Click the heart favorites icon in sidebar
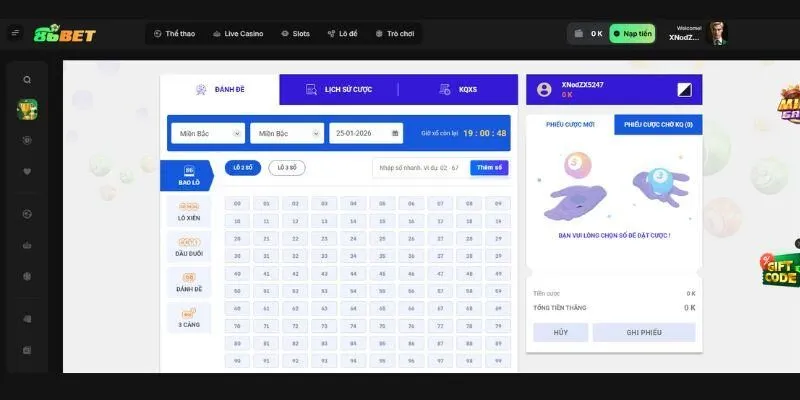 [27, 171]
